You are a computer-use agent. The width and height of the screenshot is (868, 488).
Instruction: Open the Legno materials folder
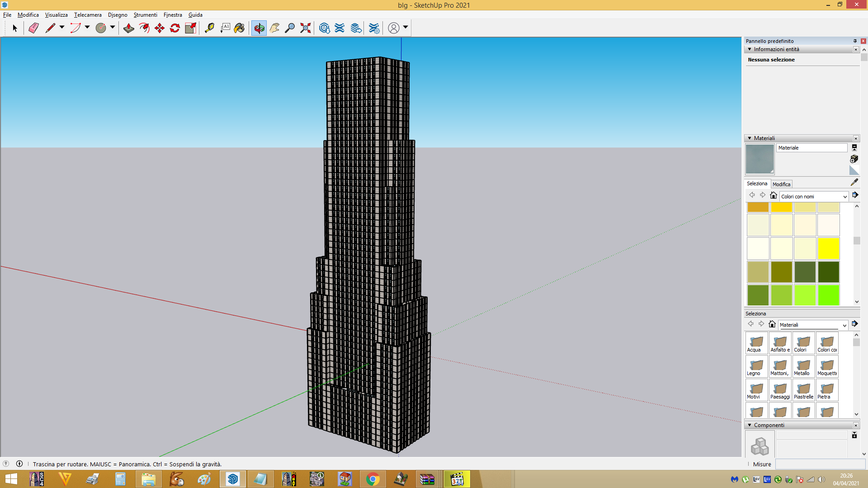tap(756, 366)
